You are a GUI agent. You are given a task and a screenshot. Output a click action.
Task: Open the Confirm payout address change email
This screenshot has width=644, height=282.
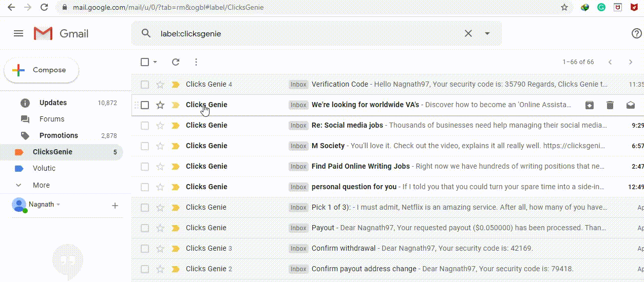pos(388,269)
